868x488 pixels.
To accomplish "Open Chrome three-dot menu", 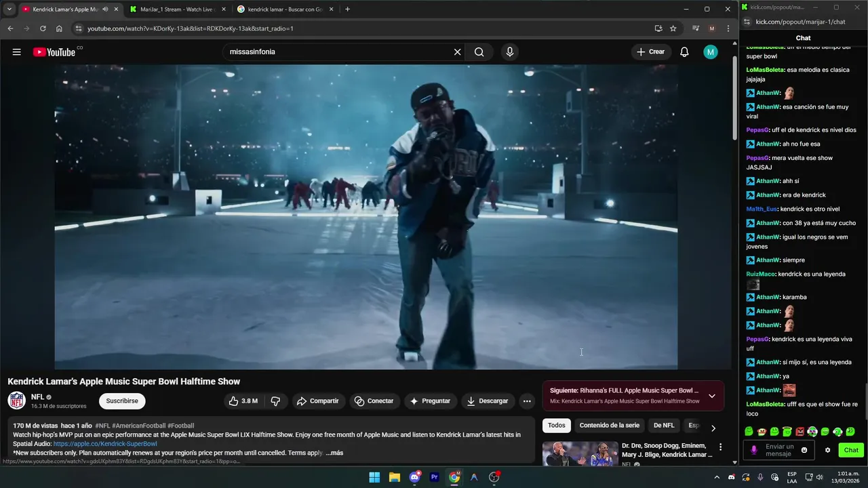I will pyautogui.click(x=728, y=28).
